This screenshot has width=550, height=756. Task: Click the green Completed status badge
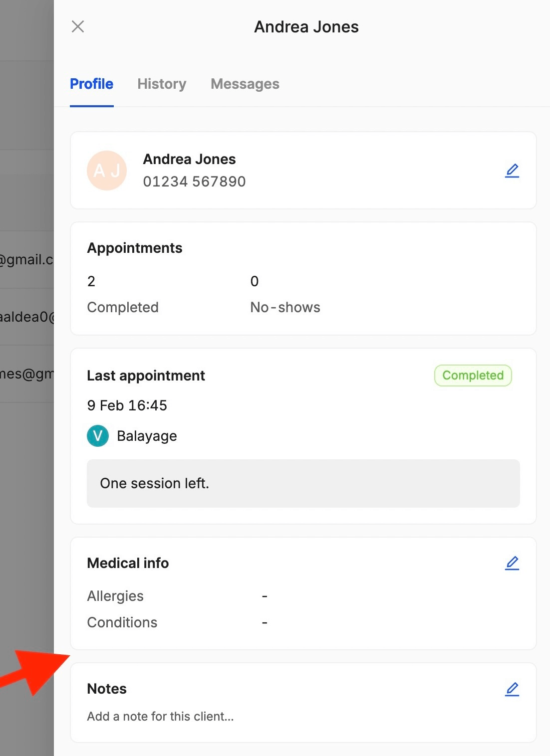point(473,376)
